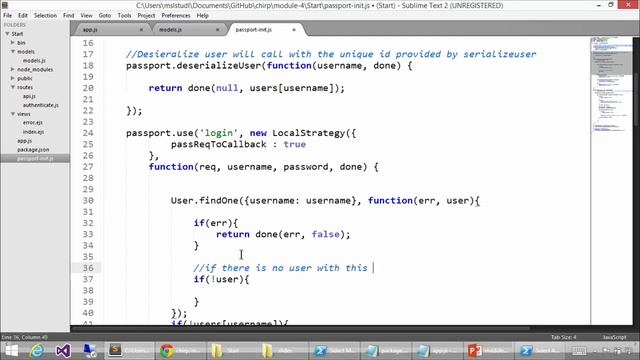Open index.ejs in the sidebar
Screen dimensions: 640x360
tap(33, 132)
